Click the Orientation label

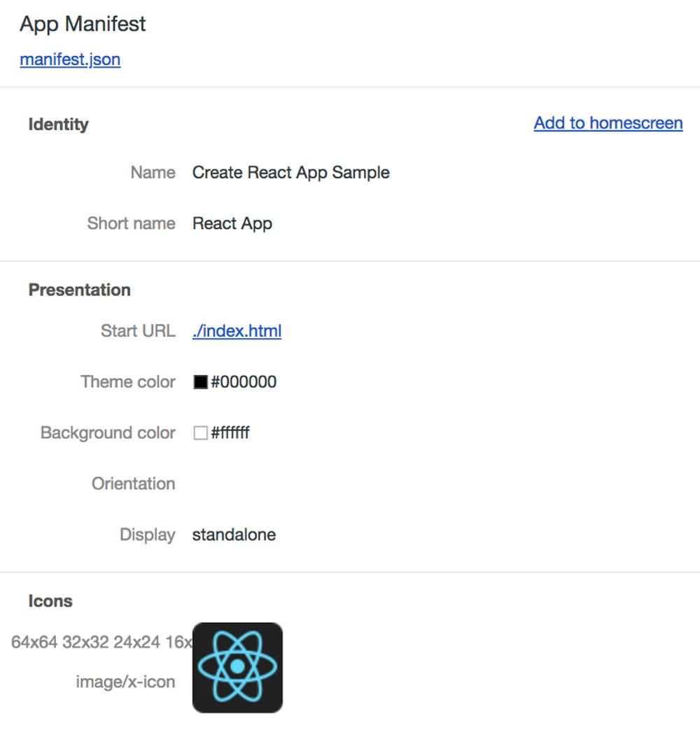(x=134, y=484)
